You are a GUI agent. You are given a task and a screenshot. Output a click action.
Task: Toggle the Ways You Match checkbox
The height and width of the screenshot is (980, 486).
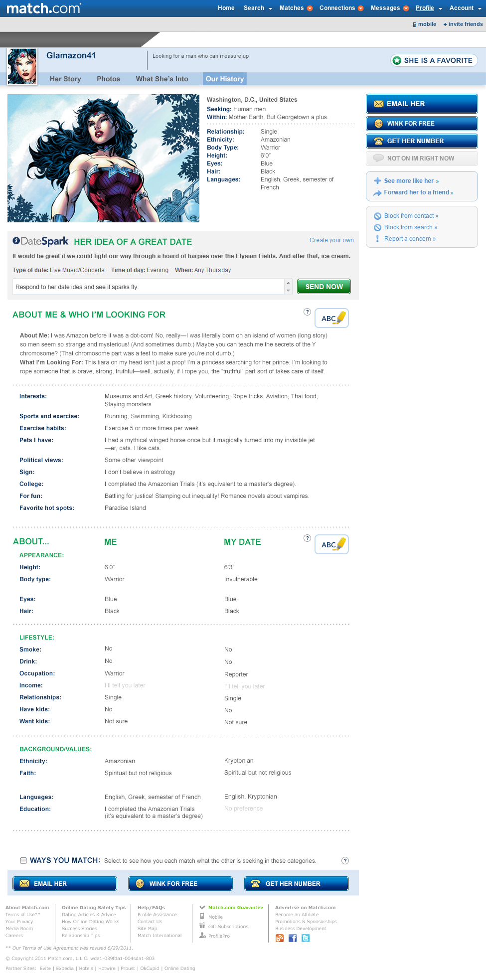coord(23,860)
